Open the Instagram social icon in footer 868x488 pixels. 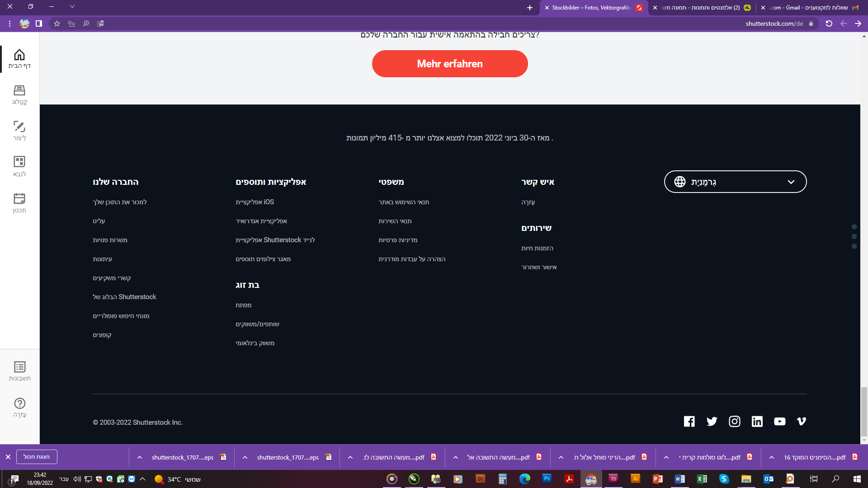pos(734,422)
